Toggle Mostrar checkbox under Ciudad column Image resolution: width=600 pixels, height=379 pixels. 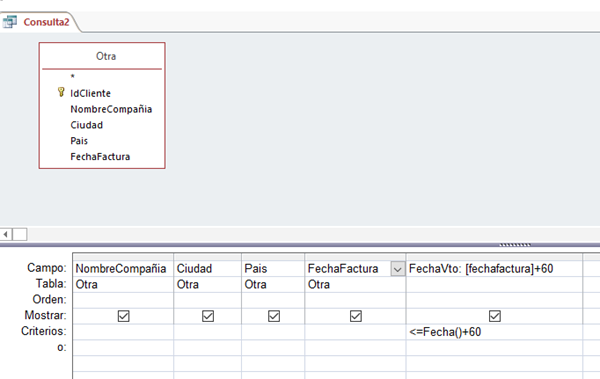click(208, 316)
